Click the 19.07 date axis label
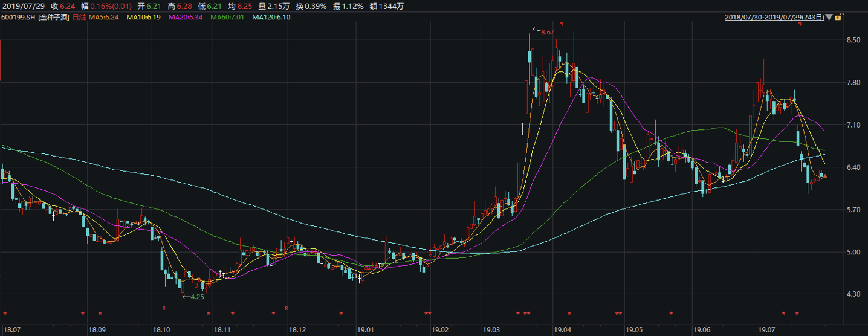 coord(766,330)
